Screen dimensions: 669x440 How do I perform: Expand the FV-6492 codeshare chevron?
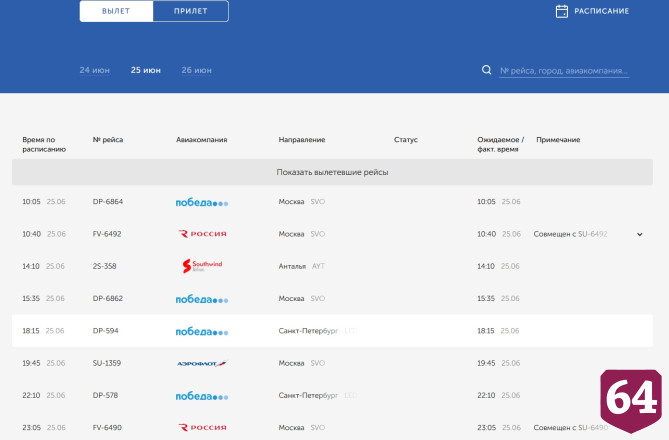[640, 234]
